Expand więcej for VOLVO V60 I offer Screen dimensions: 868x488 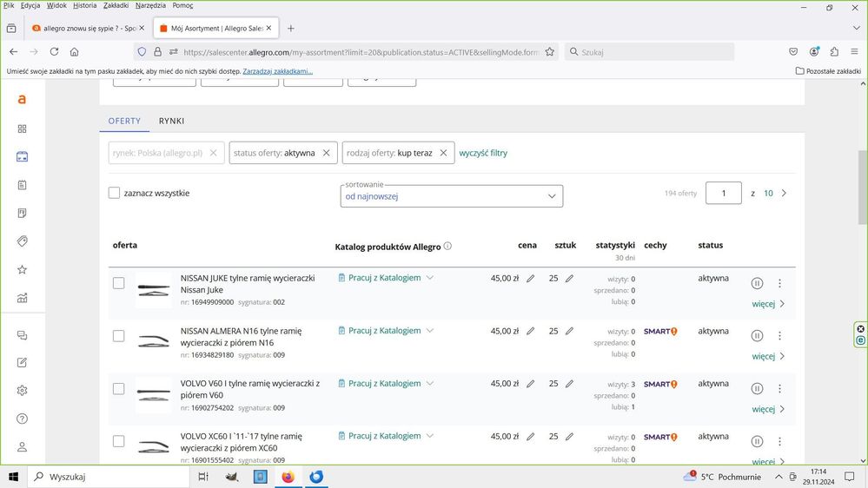[x=768, y=409]
